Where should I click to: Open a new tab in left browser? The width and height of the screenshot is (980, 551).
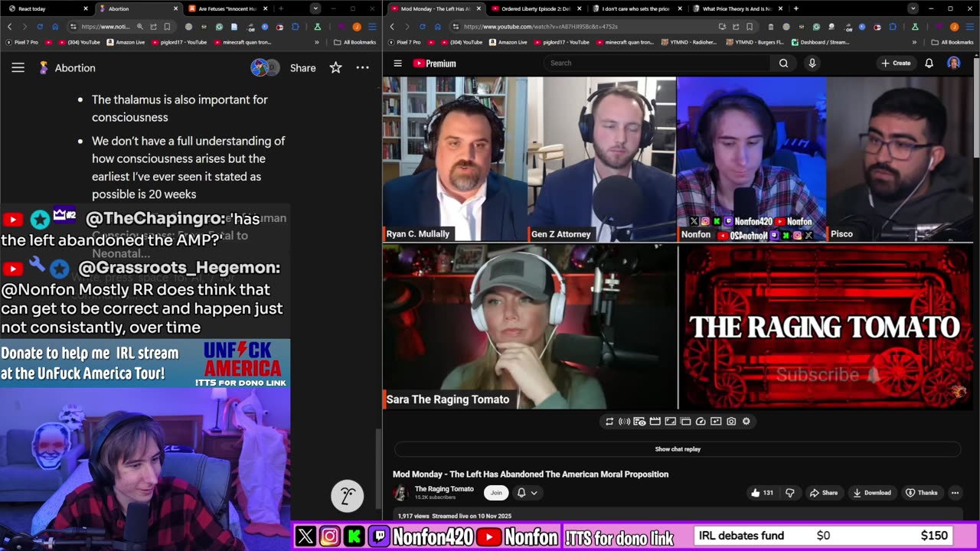(281, 8)
